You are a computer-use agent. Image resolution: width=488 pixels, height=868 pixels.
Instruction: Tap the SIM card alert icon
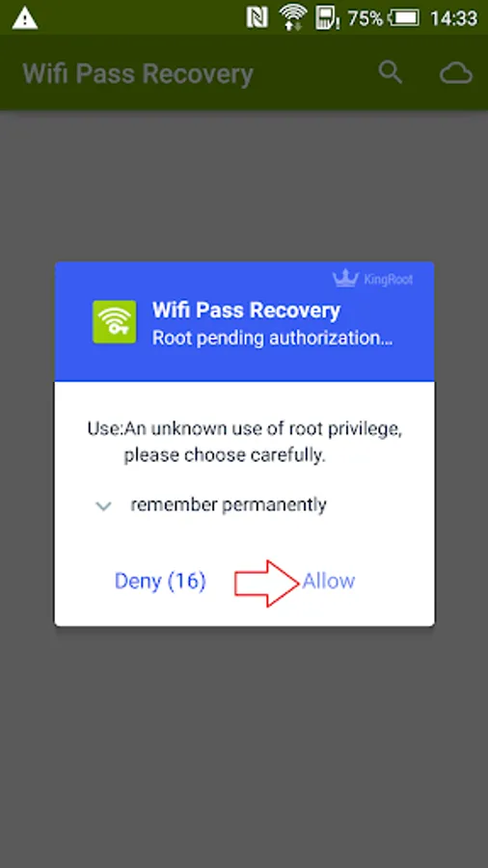[x=328, y=18]
